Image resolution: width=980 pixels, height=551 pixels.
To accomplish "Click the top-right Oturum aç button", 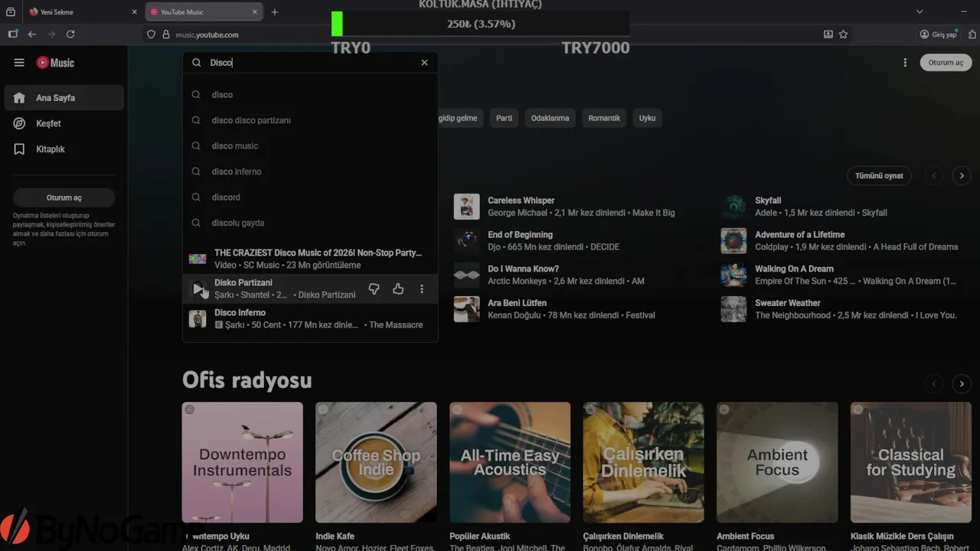I will (946, 63).
